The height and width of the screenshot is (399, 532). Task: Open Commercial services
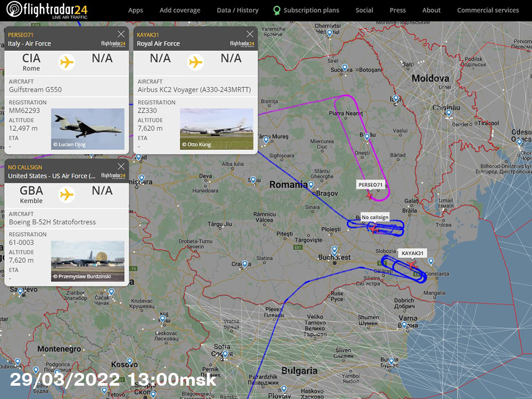(x=488, y=10)
